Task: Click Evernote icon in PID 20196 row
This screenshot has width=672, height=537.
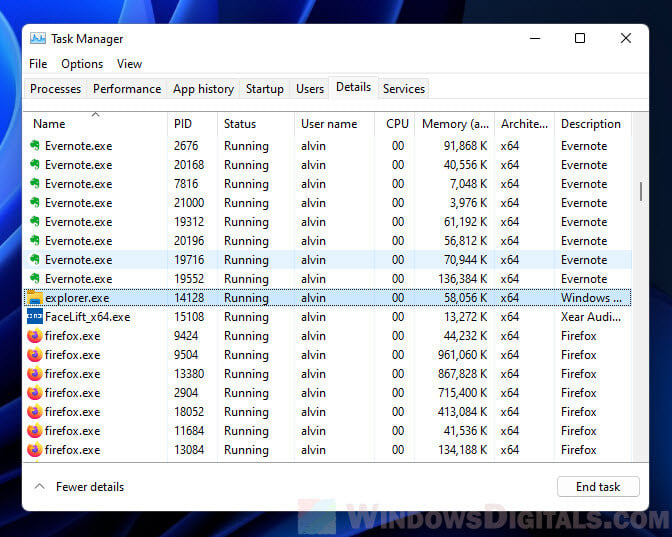Action: pos(35,240)
